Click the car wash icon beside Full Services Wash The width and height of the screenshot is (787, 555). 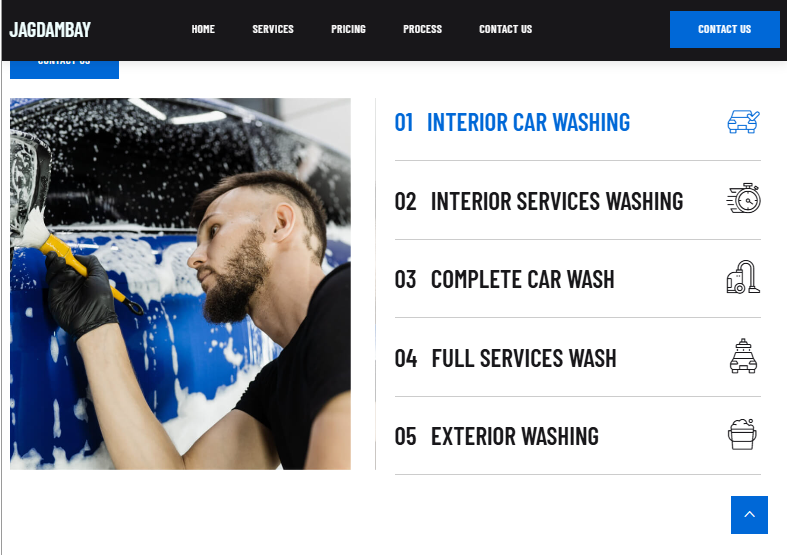point(743,356)
